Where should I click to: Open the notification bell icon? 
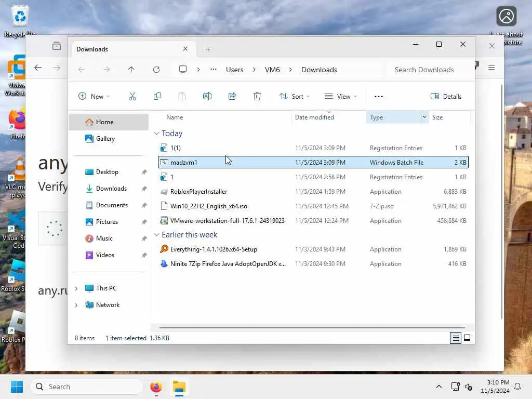pos(518,387)
